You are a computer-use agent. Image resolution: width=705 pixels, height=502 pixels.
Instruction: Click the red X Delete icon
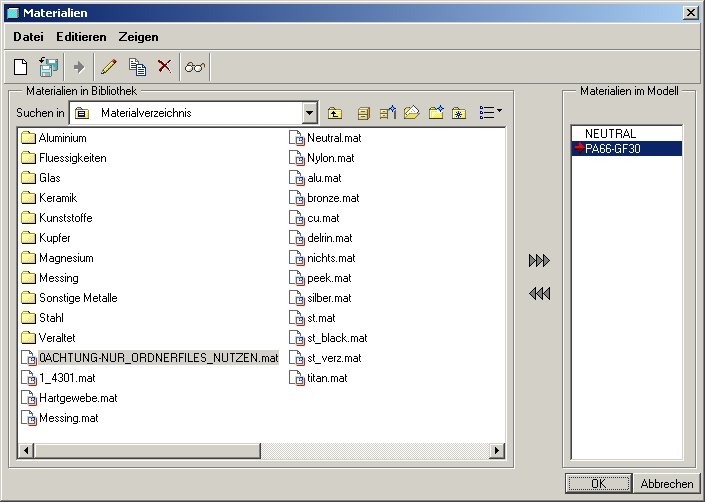pos(165,67)
